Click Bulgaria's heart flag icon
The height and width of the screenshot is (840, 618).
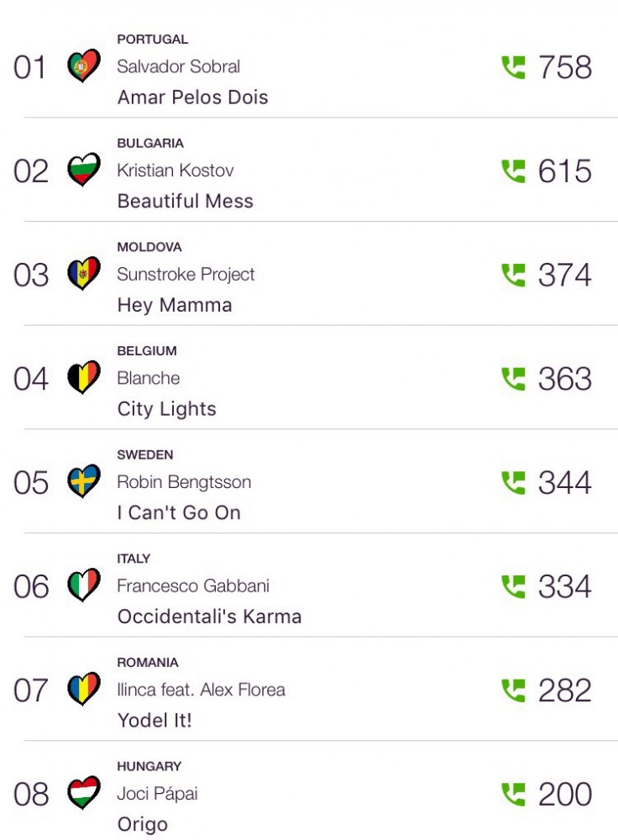click(x=84, y=171)
